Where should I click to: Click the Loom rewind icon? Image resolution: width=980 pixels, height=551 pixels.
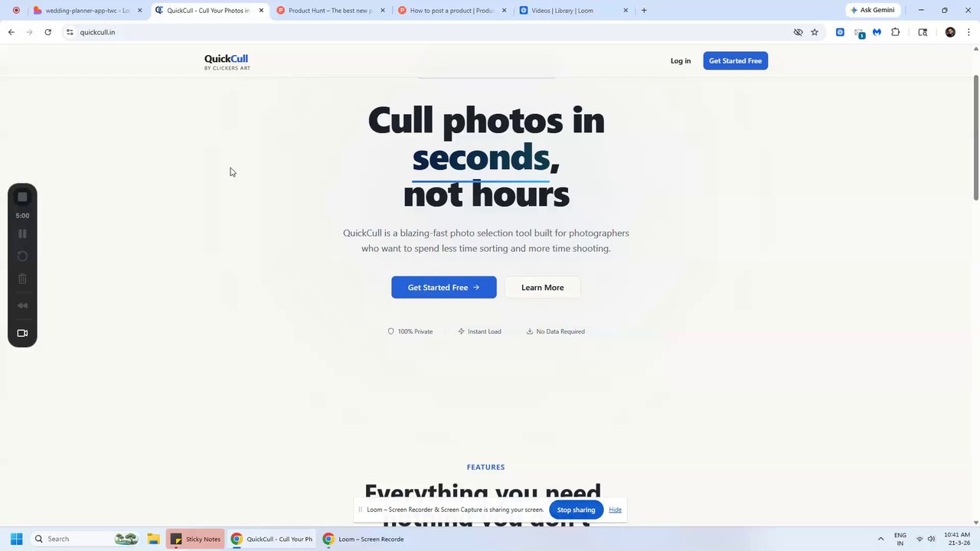click(22, 305)
